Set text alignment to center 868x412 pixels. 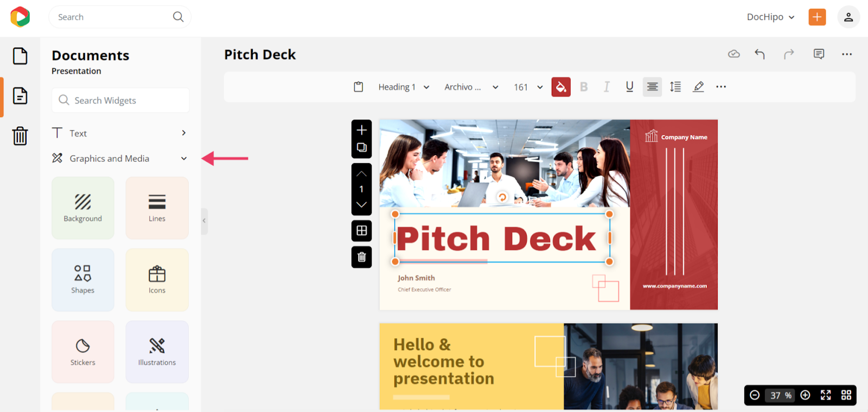pyautogui.click(x=652, y=87)
